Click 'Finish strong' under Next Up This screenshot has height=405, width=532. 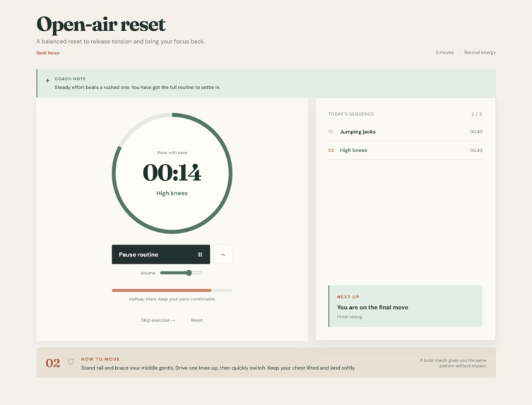coord(350,317)
